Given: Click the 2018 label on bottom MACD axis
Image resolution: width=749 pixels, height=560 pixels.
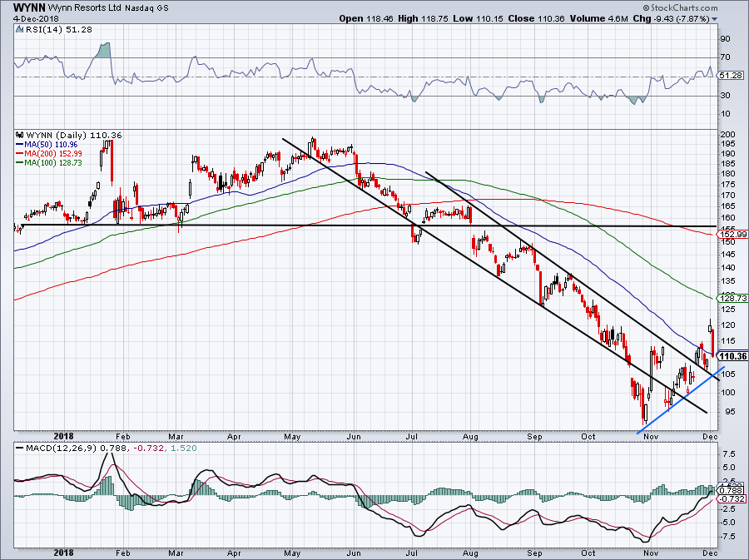Looking at the screenshot, I should [63, 553].
